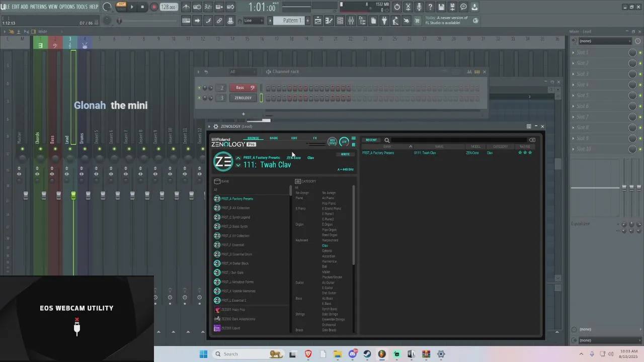Click the microphone recording icon
644x362 pixels.
click(419, 7)
